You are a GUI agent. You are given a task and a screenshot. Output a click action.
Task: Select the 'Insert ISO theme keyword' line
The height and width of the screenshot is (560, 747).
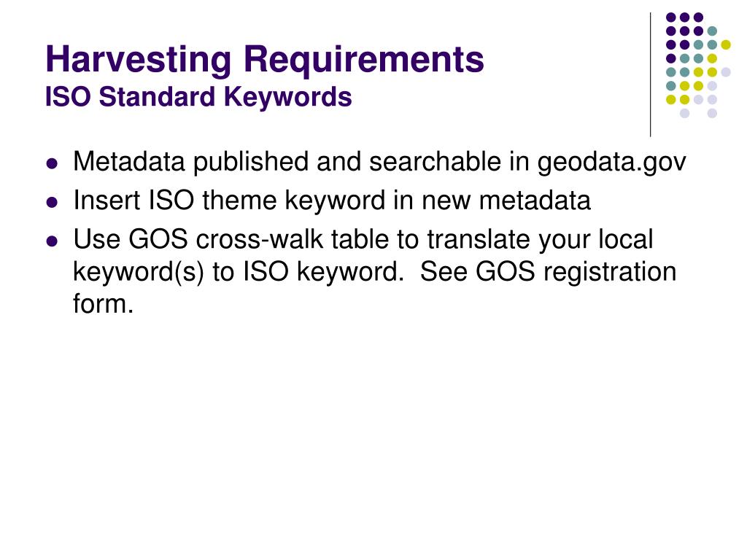tap(332, 201)
